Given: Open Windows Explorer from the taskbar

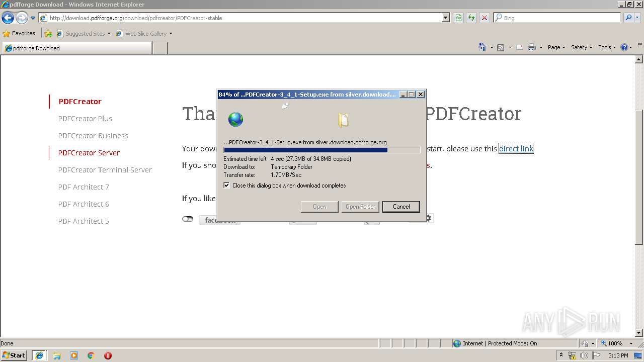Looking at the screenshot, I should point(57,355).
